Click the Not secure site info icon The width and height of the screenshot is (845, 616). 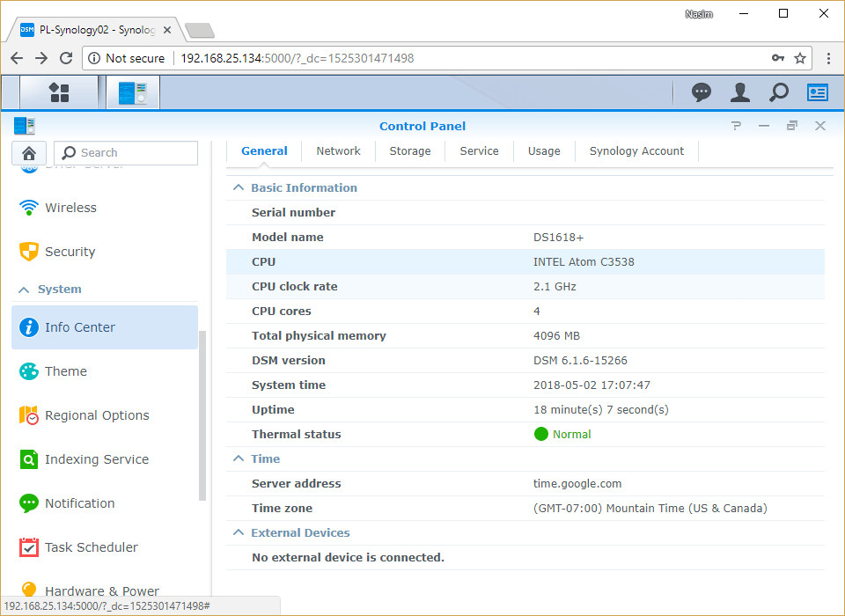94,58
